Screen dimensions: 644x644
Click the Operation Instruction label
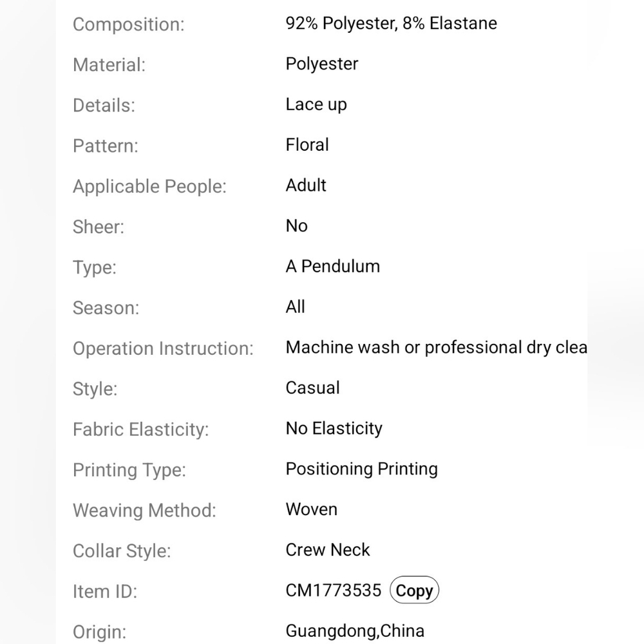163,348
